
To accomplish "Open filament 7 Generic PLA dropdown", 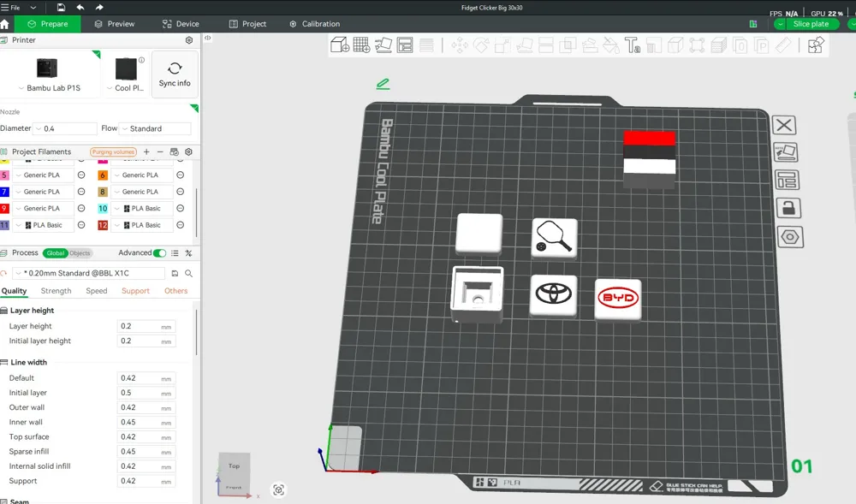I will click(42, 192).
